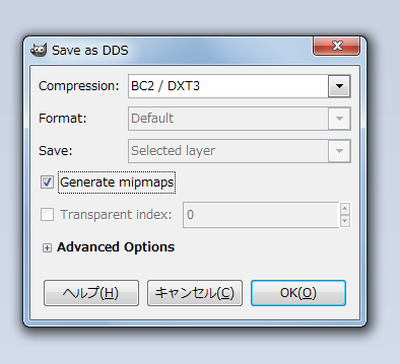Click the Selected layer combo box

point(239,151)
